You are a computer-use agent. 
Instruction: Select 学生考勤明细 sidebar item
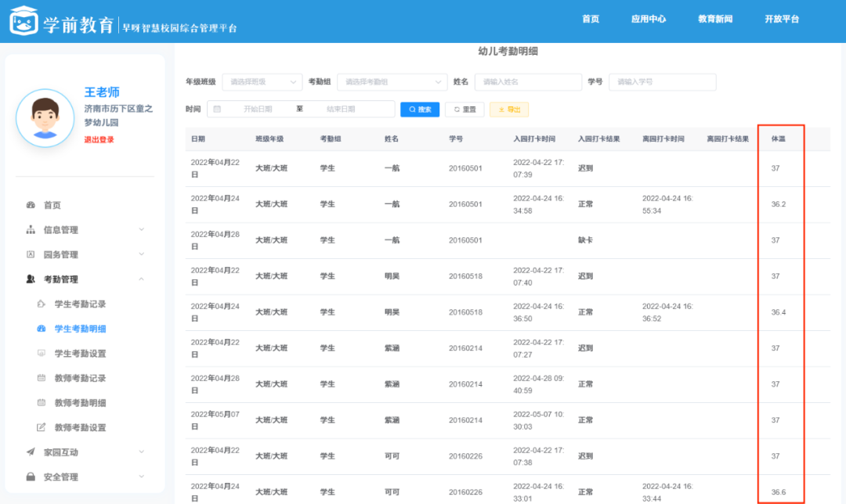pos(80,328)
